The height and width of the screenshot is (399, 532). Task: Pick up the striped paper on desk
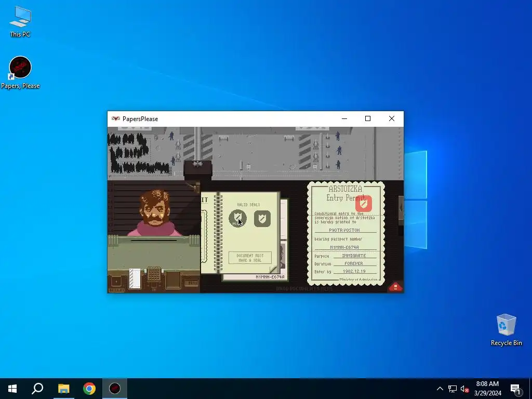click(x=135, y=278)
